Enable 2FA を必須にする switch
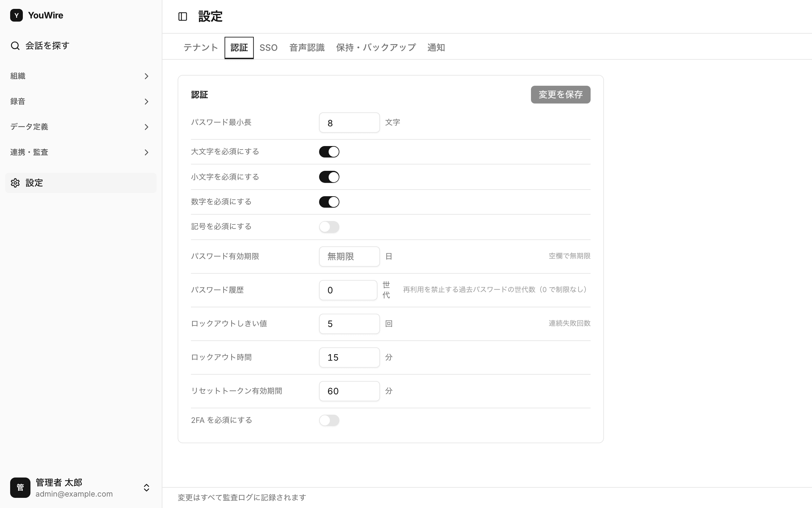The width and height of the screenshot is (812, 508). pos(329,420)
